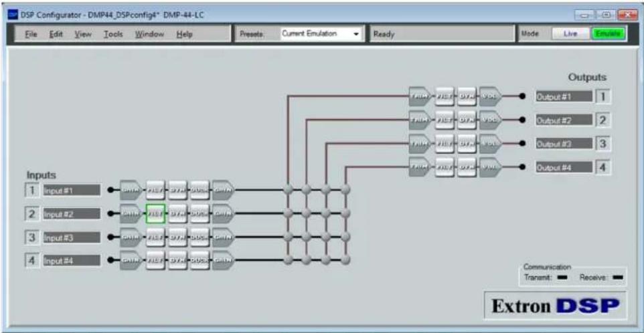This screenshot has width=644, height=333.
Task: Select the green Emulate mode button
Action: click(x=609, y=34)
